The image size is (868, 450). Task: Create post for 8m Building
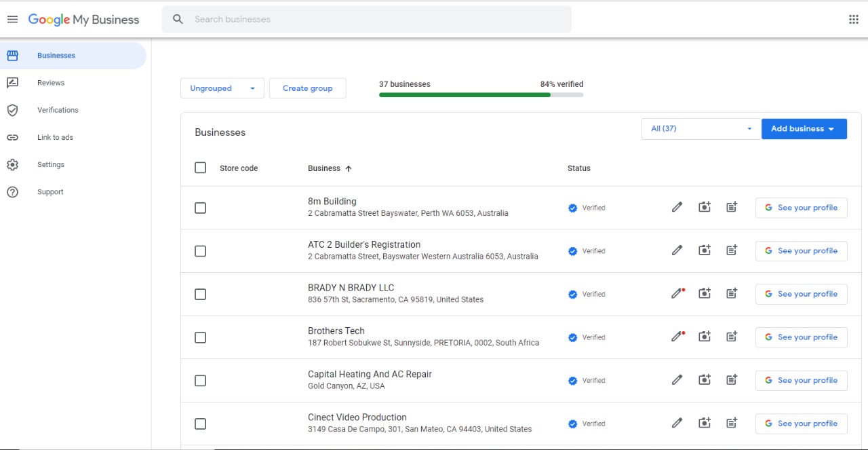coord(732,208)
